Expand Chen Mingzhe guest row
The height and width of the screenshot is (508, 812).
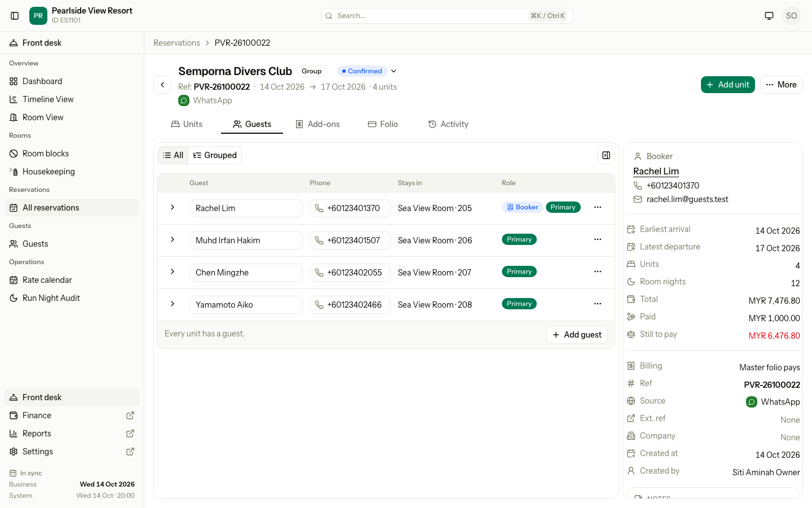point(173,271)
